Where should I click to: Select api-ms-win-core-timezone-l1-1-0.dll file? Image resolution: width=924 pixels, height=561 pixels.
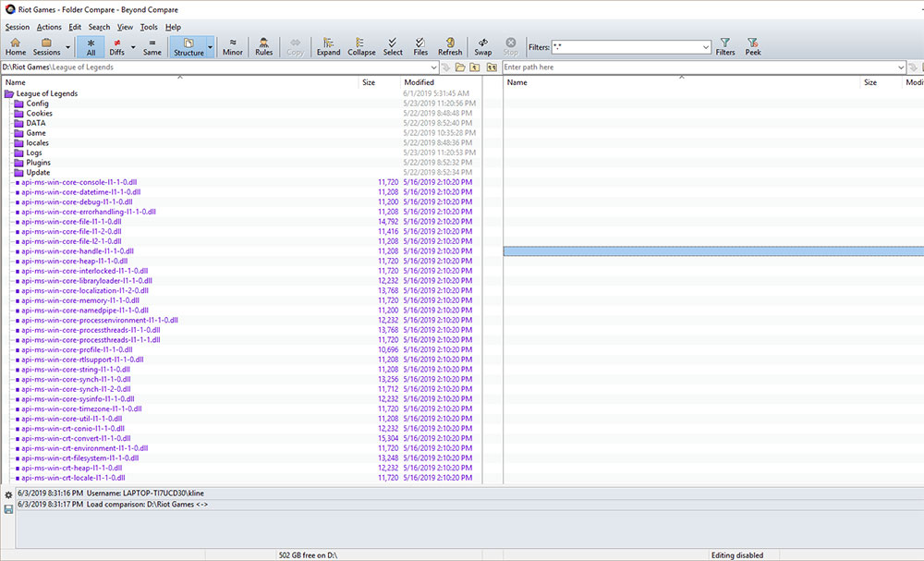pyautogui.click(x=81, y=409)
